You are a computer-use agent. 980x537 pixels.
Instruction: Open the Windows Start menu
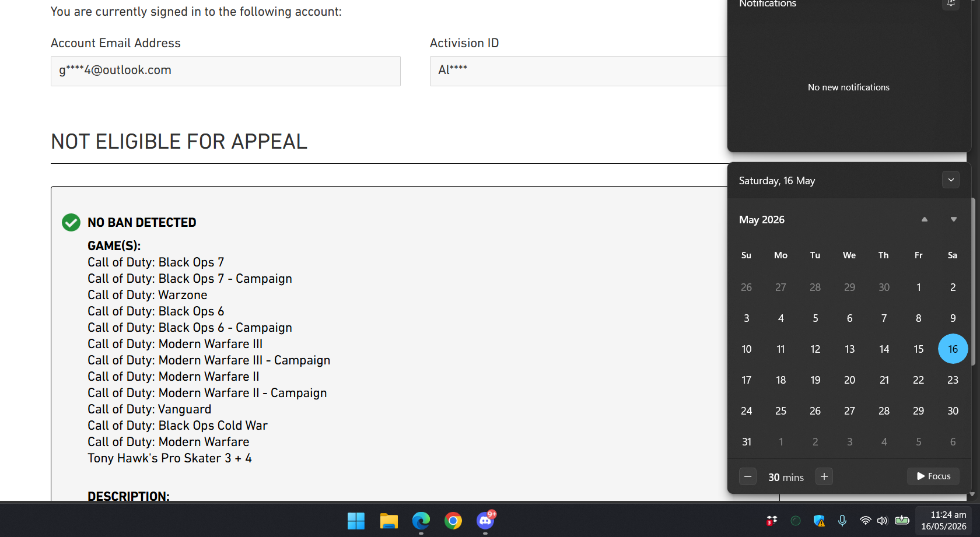tap(356, 521)
